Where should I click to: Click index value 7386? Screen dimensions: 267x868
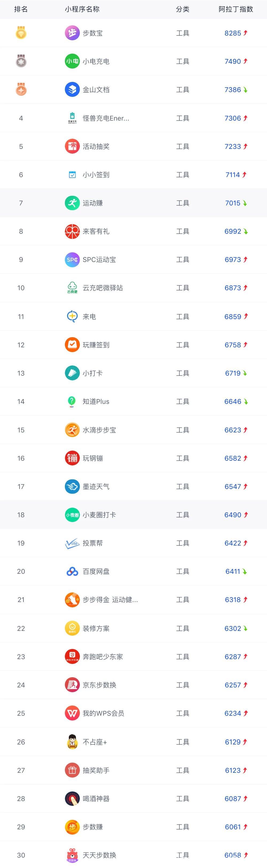233,90
